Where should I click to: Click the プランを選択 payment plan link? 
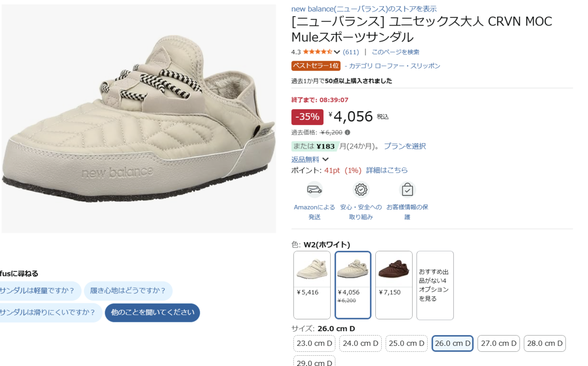click(405, 146)
